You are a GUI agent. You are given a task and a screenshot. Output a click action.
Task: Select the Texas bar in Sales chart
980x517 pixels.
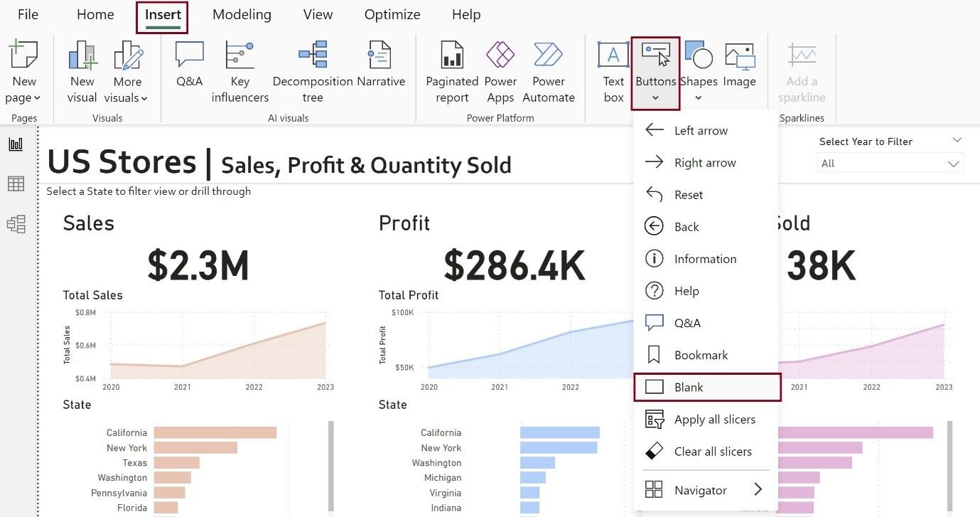[x=176, y=463]
